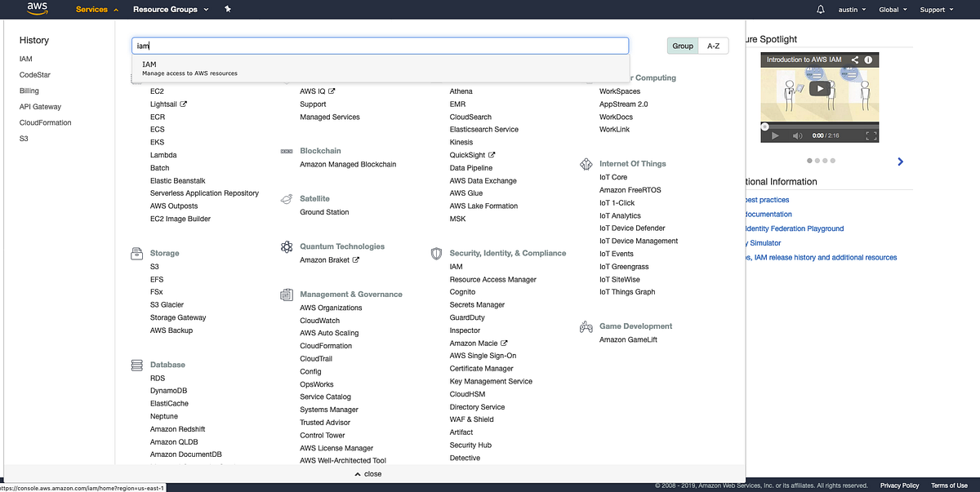This screenshot has height=492, width=980.
Task: Click the blue arrow to see next Spotlight item
Action: click(900, 161)
